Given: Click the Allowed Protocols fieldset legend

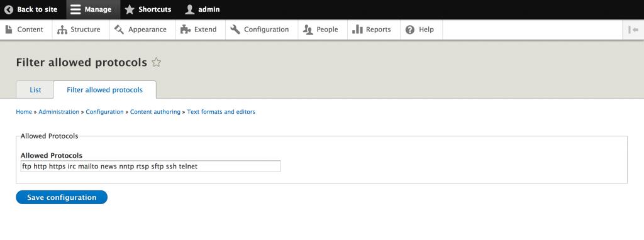Looking at the screenshot, I should (x=49, y=136).
